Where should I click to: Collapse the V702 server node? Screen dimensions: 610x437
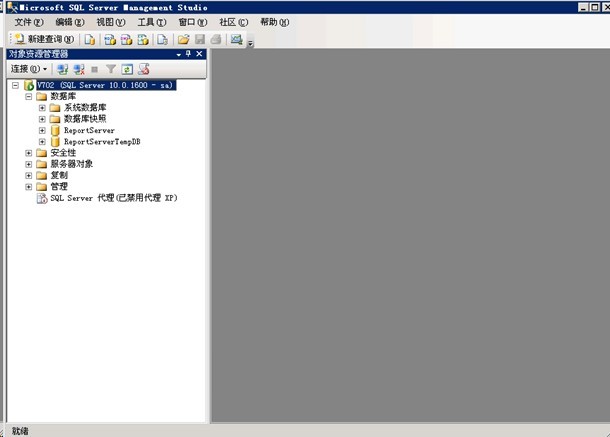[15, 85]
